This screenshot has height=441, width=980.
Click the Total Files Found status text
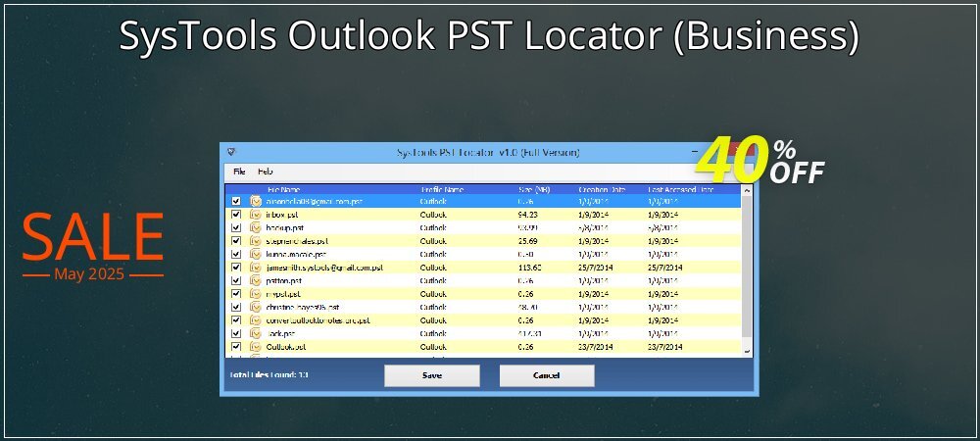coord(269,375)
